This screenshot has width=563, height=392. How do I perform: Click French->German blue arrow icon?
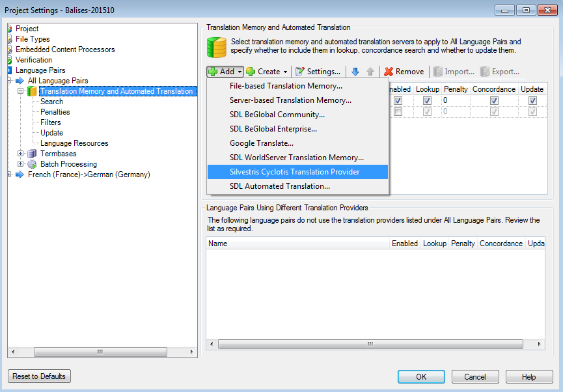tap(20, 175)
